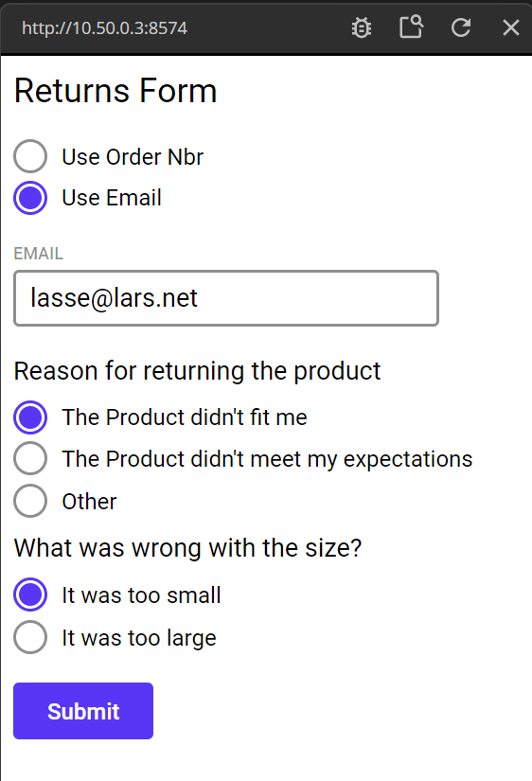Viewport: 532px width, 781px height.
Task: Choose "The Product didn't meet my expectations"
Action: click(30, 459)
